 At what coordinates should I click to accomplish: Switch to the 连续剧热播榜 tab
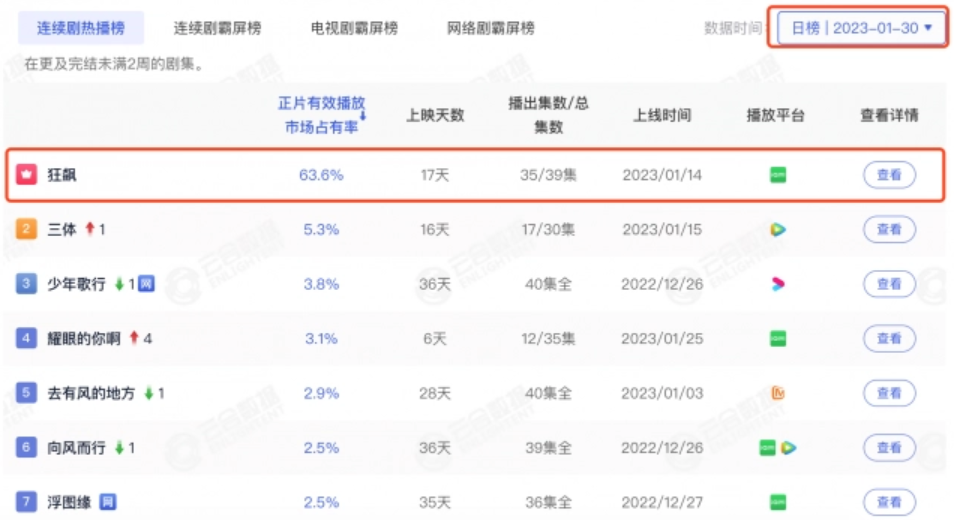pos(81,28)
